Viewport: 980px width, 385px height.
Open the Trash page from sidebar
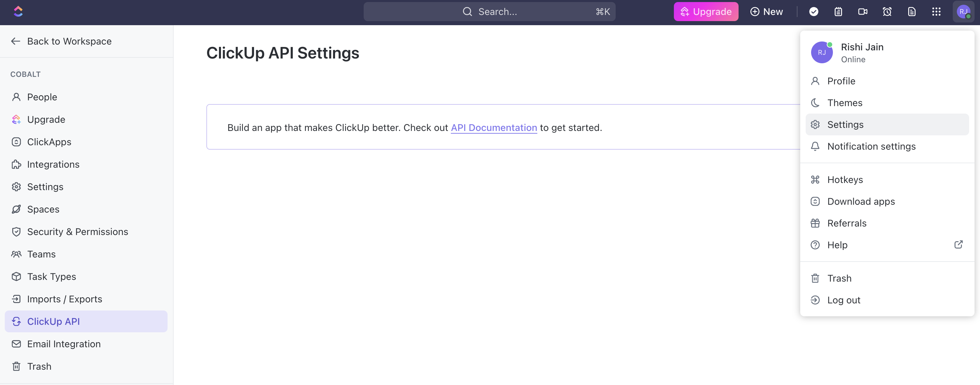click(39, 366)
